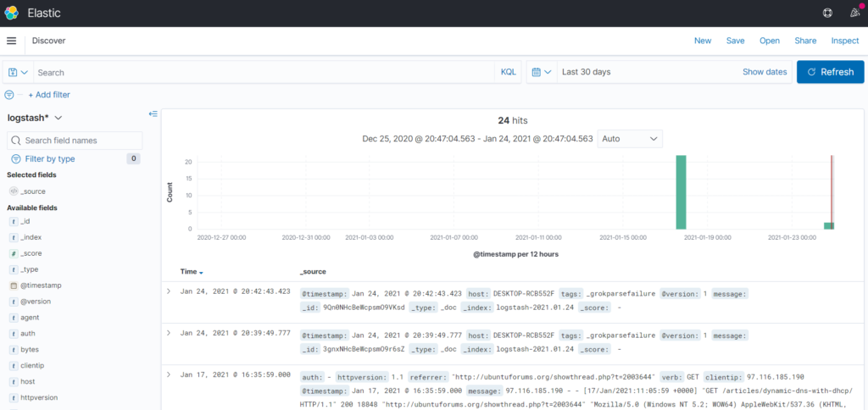
Task: Toggle Time column sort order
Action: (x=201, y=273)
